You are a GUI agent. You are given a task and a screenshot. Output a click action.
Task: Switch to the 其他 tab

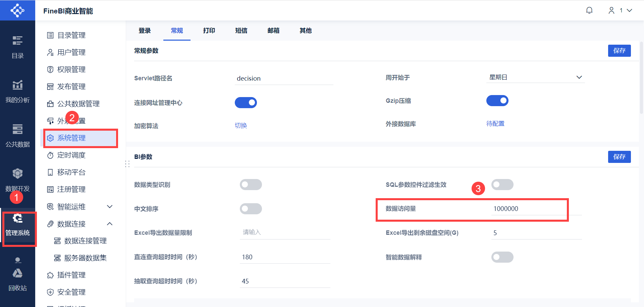[x=306, y=31]
